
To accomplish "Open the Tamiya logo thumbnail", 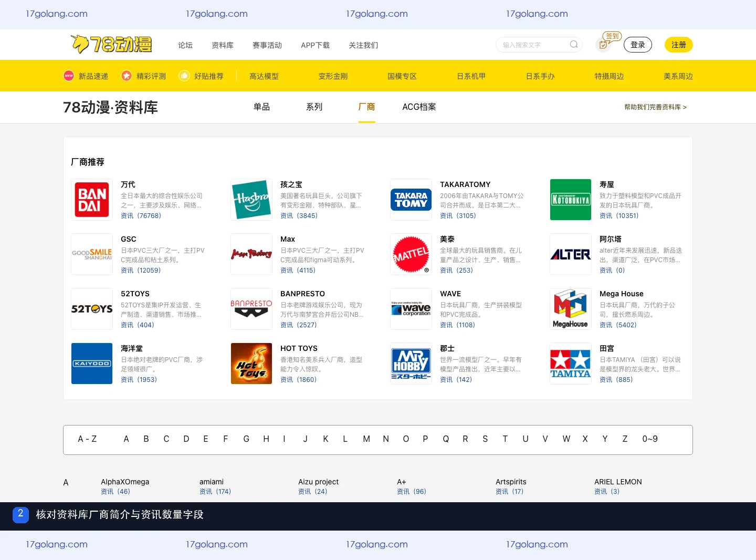I will click(x=571, y=364).
